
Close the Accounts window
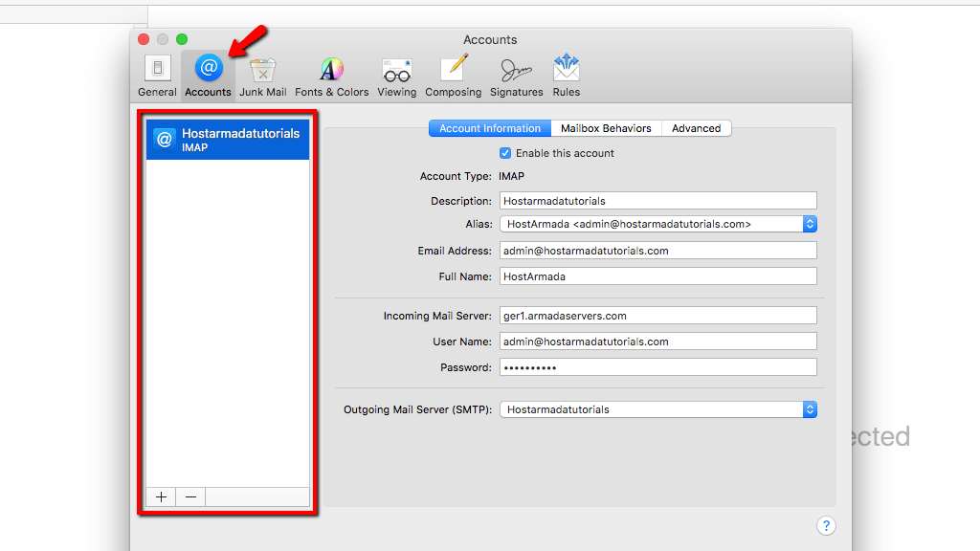click(144, 39)
